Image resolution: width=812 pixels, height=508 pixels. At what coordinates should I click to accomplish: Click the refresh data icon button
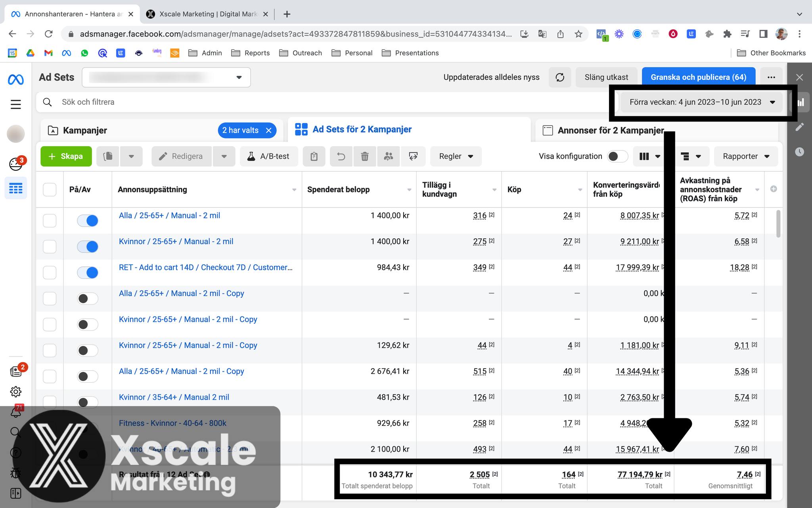point(559,77)
